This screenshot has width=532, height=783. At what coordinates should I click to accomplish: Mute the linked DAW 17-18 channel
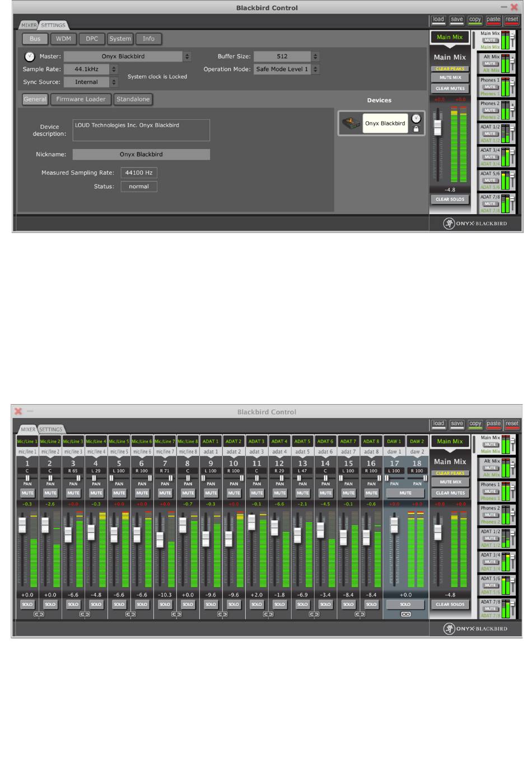pos(405,493)
